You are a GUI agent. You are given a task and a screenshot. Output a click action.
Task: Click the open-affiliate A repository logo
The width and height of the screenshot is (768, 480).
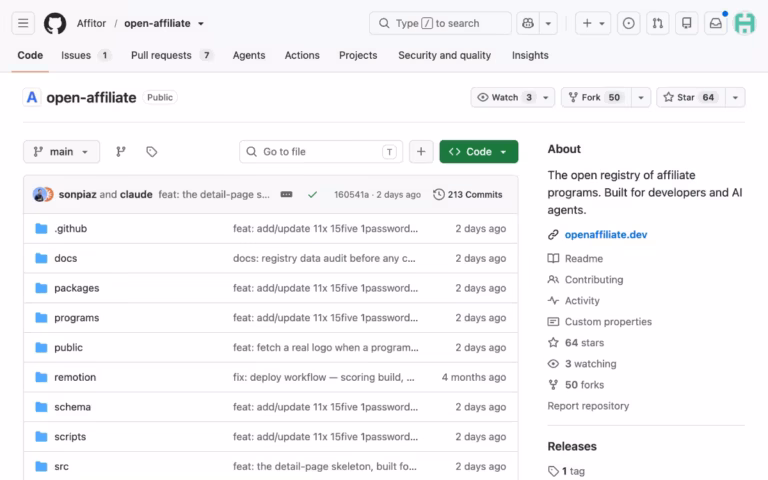click(x=32, y=97)
